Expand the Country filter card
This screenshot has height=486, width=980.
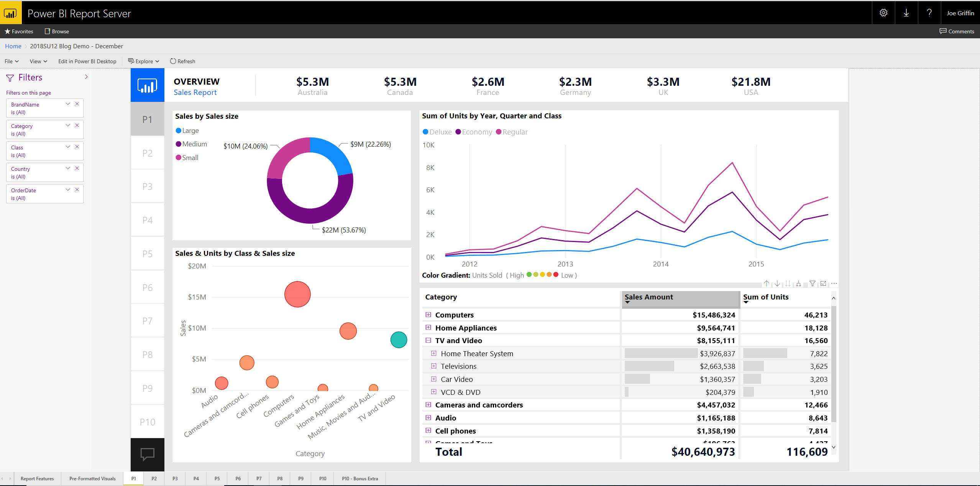tap(68, 168)
